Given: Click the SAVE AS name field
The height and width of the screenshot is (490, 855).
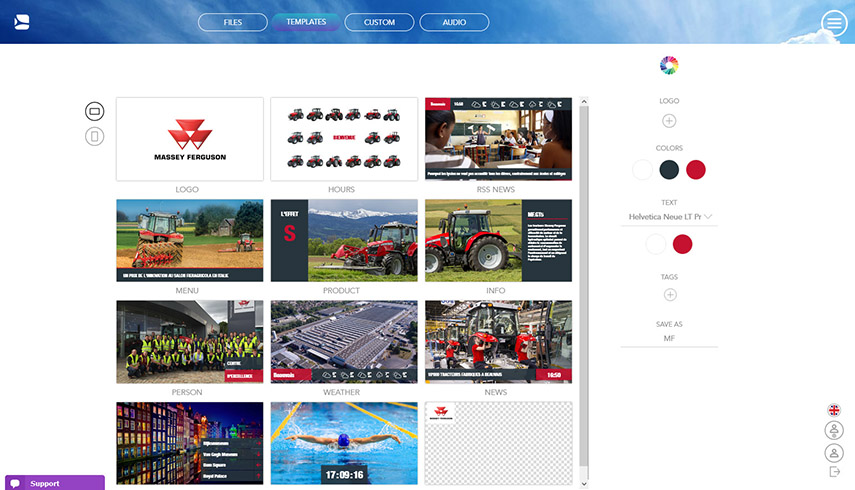Looking at the screenshot, I should pos(670,338).
